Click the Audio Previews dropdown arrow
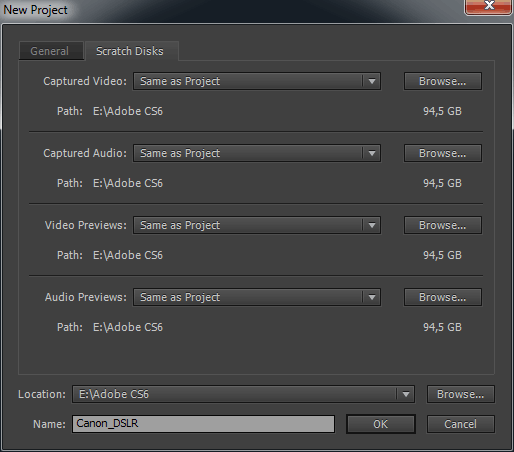The width and height of the screenshot is (514, 452). (372, 297)
